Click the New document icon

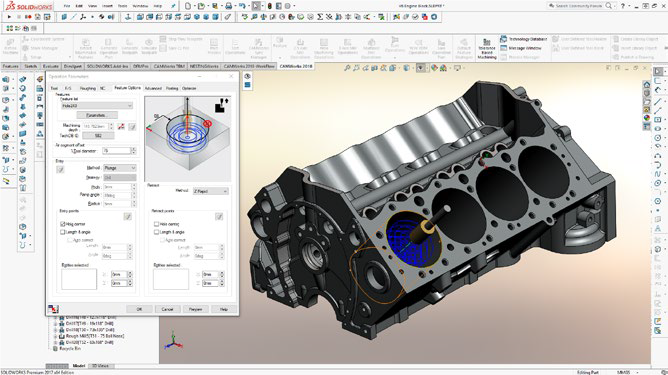pos(188,6)
